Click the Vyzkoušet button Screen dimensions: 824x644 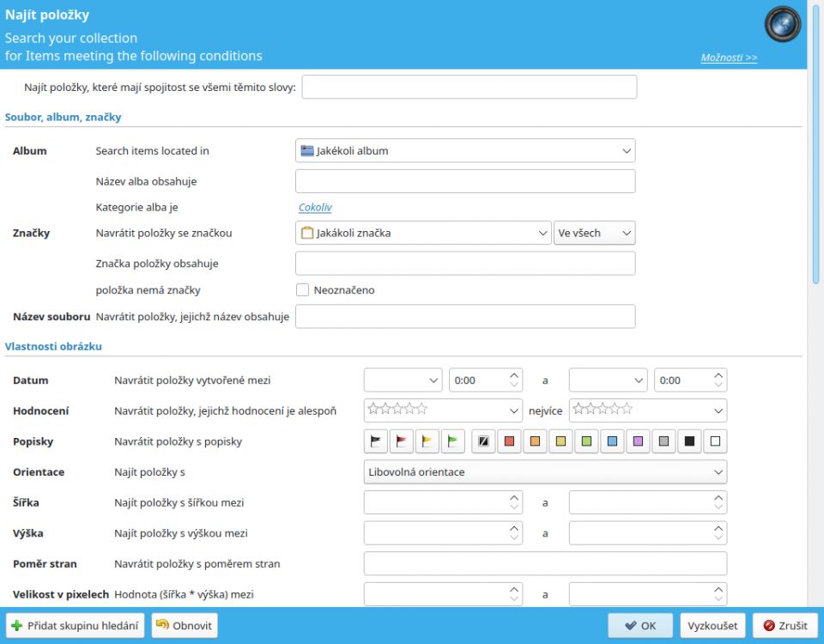click(712, 626)
